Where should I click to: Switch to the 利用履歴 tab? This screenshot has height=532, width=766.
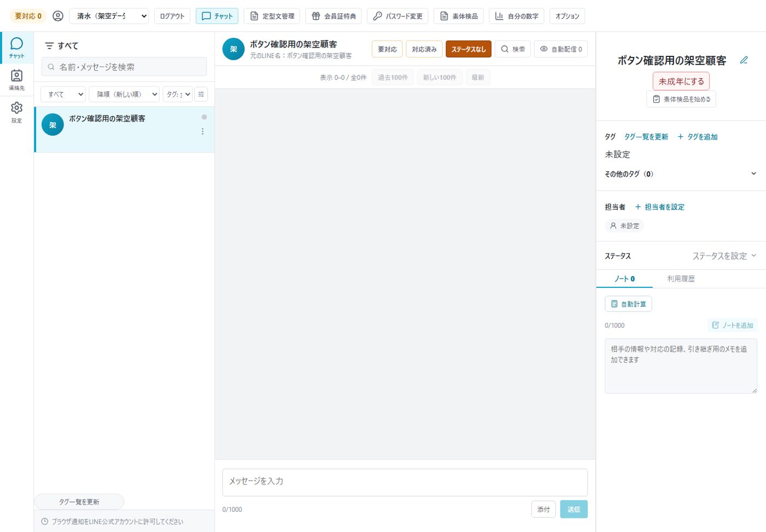[x=681, y=279]
